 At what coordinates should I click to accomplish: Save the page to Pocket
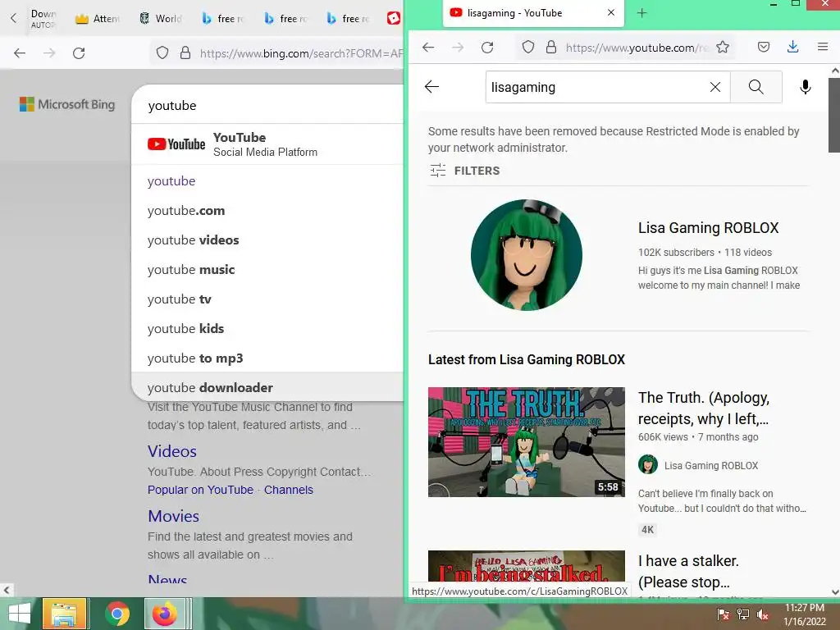[x=764, y=47]
